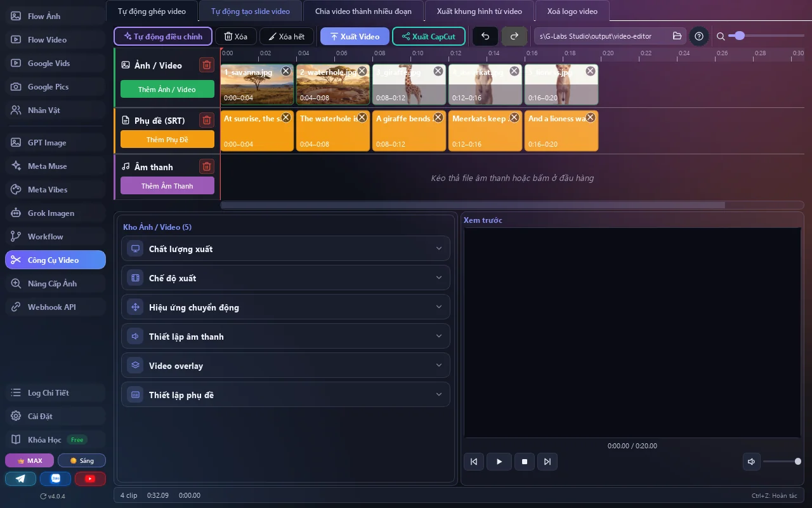
Task: Open the output folder browser icon
Action: 677,36
